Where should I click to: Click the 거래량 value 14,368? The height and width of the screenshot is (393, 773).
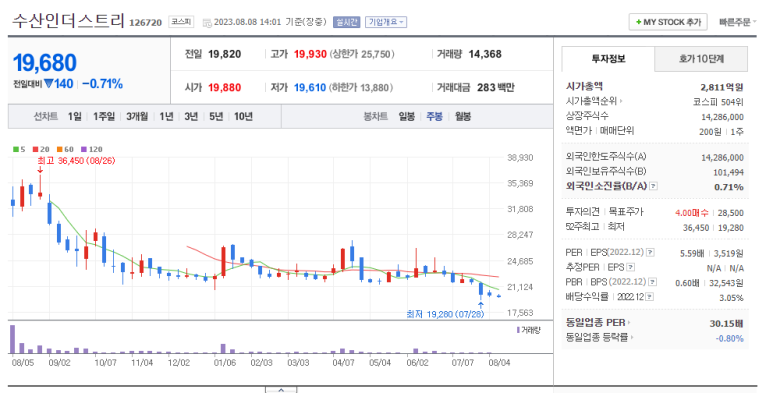tap(485, 54)
